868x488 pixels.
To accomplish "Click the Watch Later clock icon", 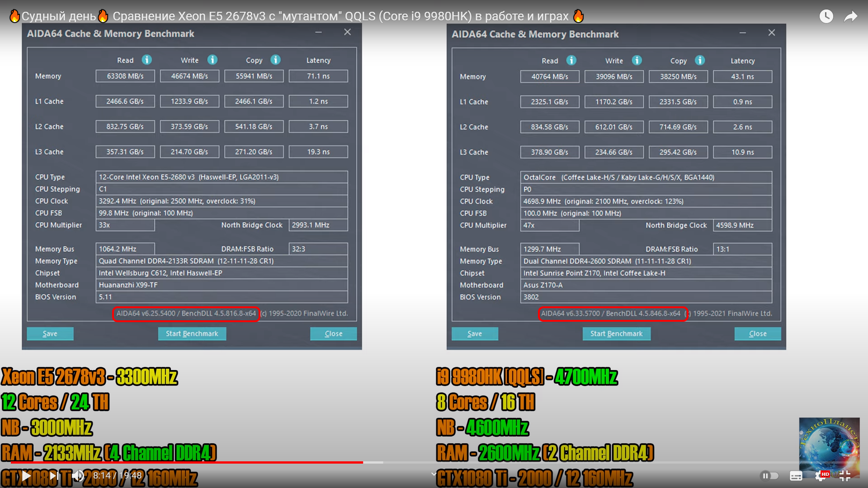I will point(826,16).
